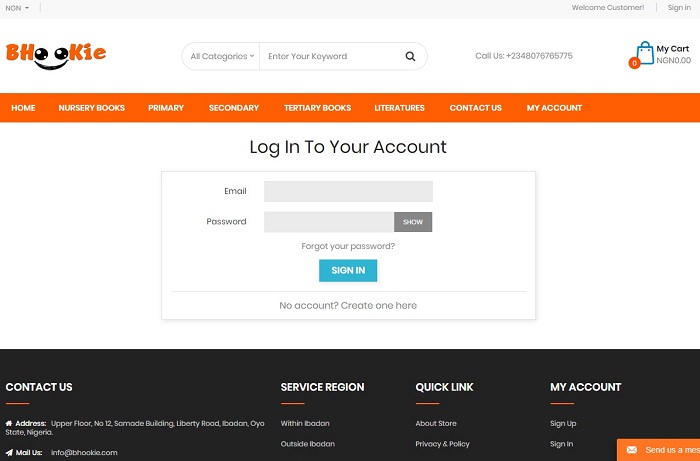Image resolution: width=700 pixels, height=461 pixels.
Task: Click the search magnifier icon
Action: 410,57
